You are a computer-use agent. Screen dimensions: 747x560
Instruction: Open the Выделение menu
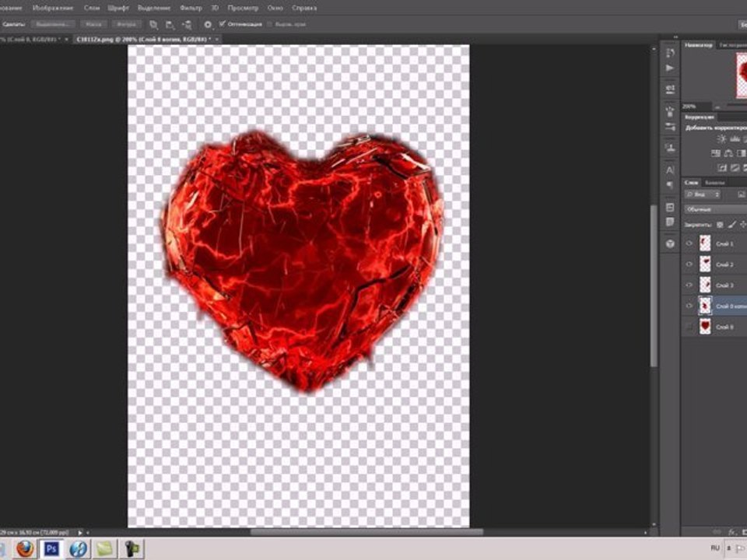154,8
